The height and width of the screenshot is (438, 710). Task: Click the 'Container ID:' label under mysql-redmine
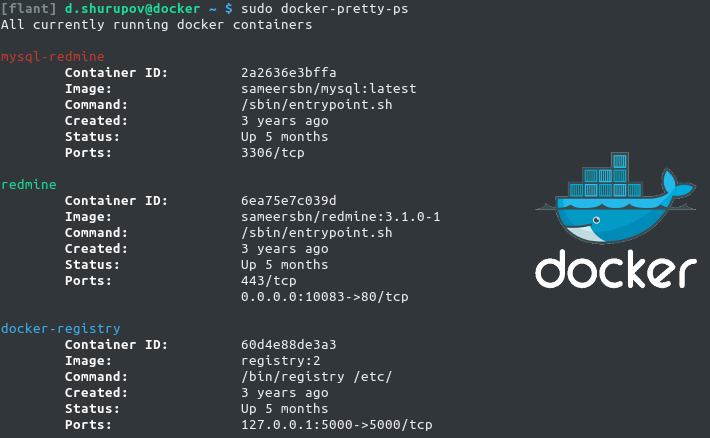[x=116, y=72]
